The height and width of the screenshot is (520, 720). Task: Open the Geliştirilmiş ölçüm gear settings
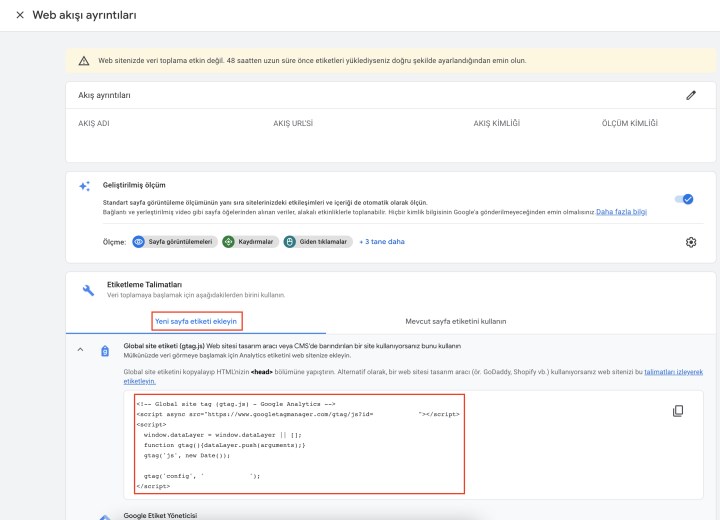pyautogui.click(x=691, y=242)
